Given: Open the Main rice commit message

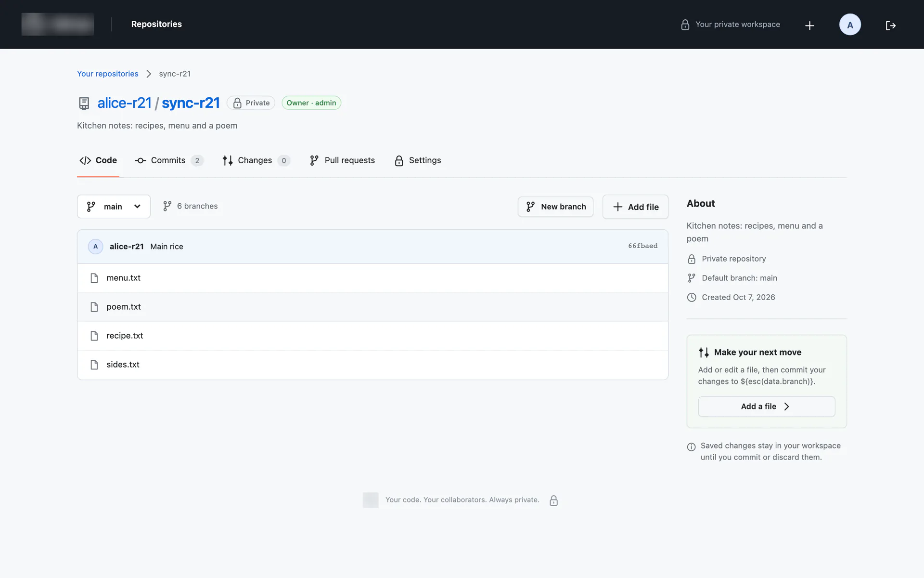Looking at the screenshot, I should pos(167,246).
